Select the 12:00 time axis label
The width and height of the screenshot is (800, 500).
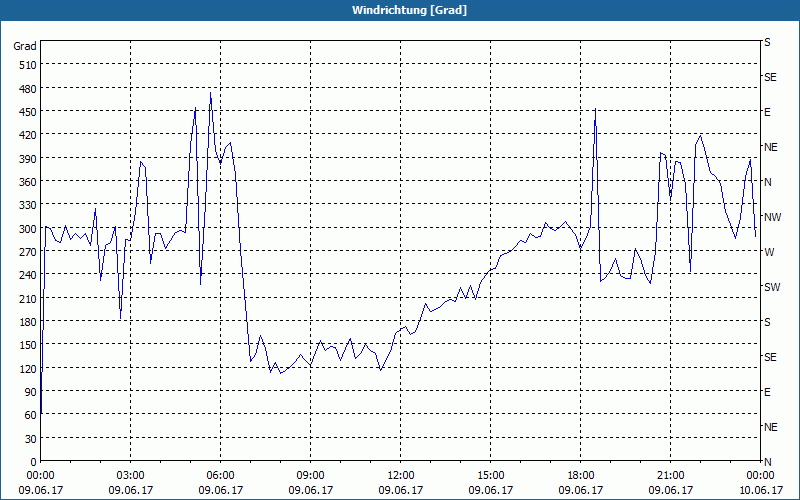tap(401, 476)
